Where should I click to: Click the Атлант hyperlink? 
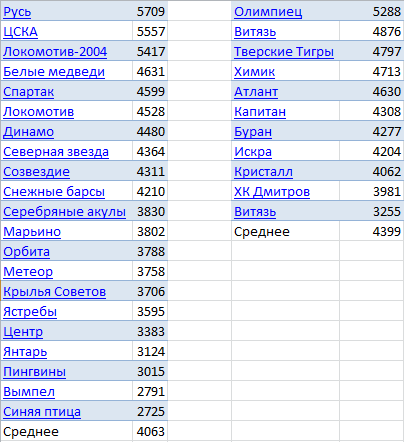256,92
